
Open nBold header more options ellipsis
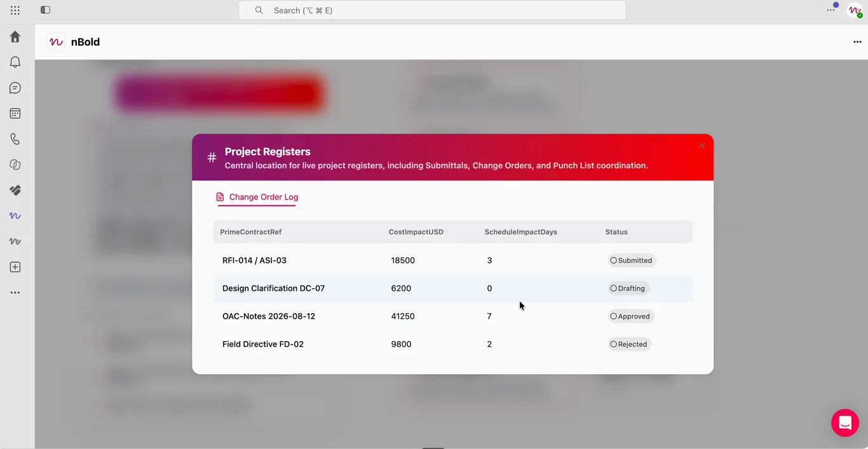tap(857, 42)
